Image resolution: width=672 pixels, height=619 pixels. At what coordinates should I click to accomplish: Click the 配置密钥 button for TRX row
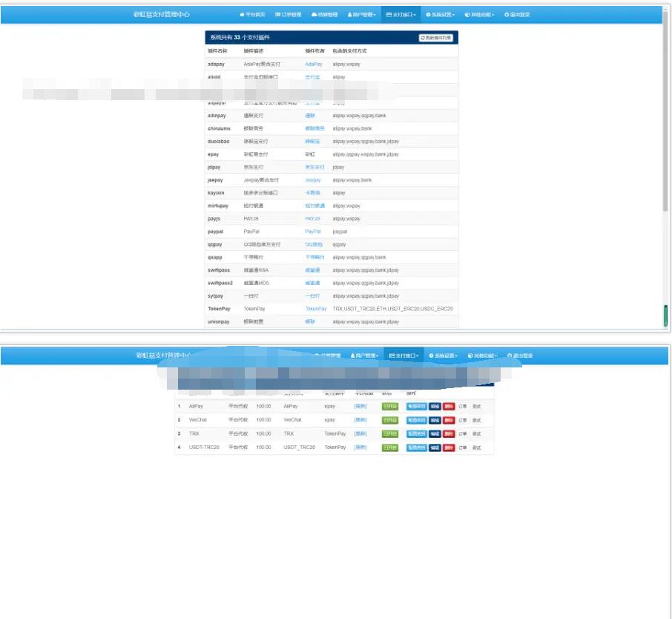416,433
